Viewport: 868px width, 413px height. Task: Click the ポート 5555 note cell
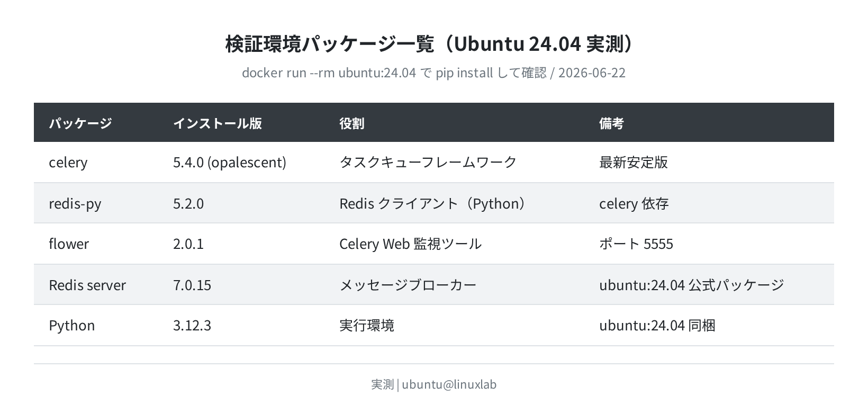636,244
